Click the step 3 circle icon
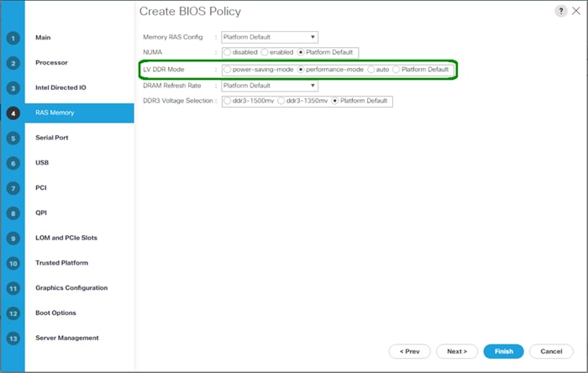 (x=13, y=88)
